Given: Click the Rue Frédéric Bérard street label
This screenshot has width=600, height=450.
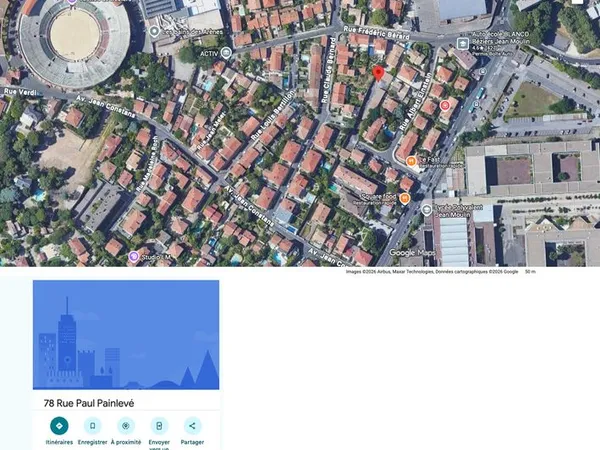Looking at the screenshot, I should point(377,33).
